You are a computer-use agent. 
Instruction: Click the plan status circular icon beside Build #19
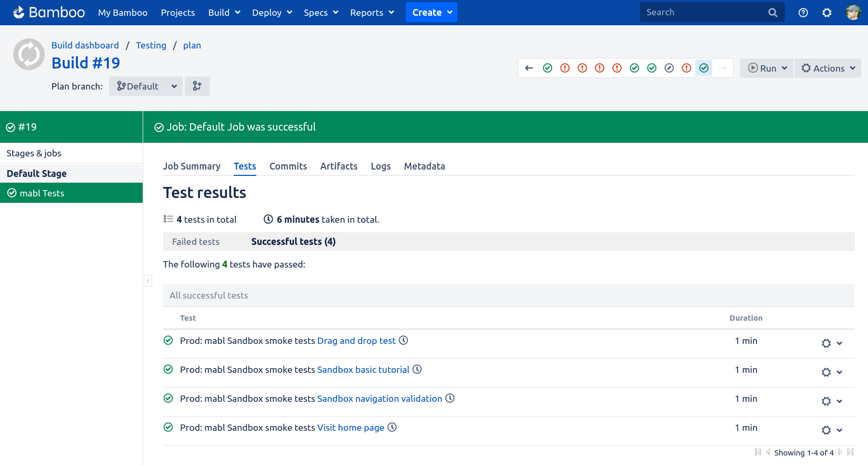[x=29, y=54]
